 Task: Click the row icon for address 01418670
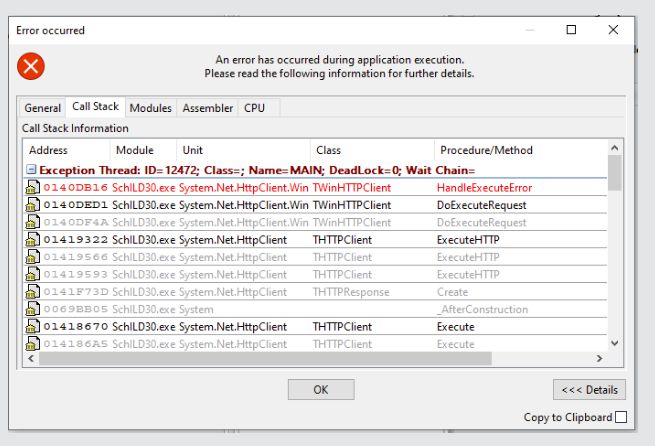click(x=33, y=326)
